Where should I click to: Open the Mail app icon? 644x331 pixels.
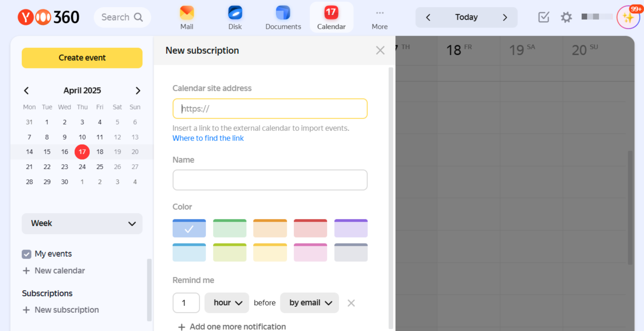click(186, 13)
